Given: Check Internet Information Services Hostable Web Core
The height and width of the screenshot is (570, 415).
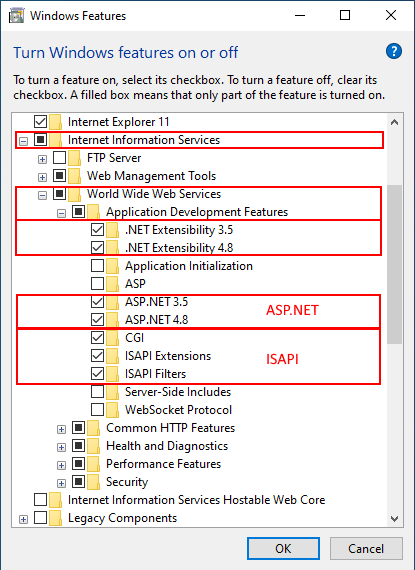Looking at the screenshot, I should click(40, 499).
